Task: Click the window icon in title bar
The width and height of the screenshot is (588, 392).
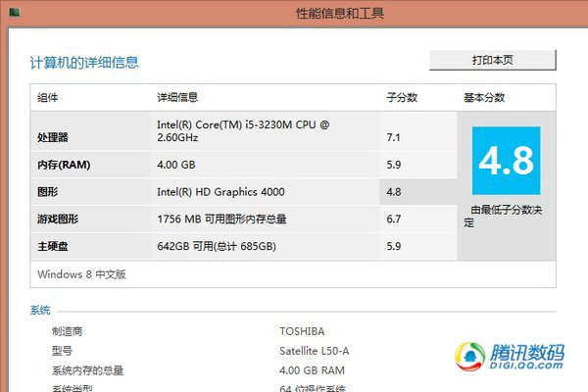Action: coord(15,13)
